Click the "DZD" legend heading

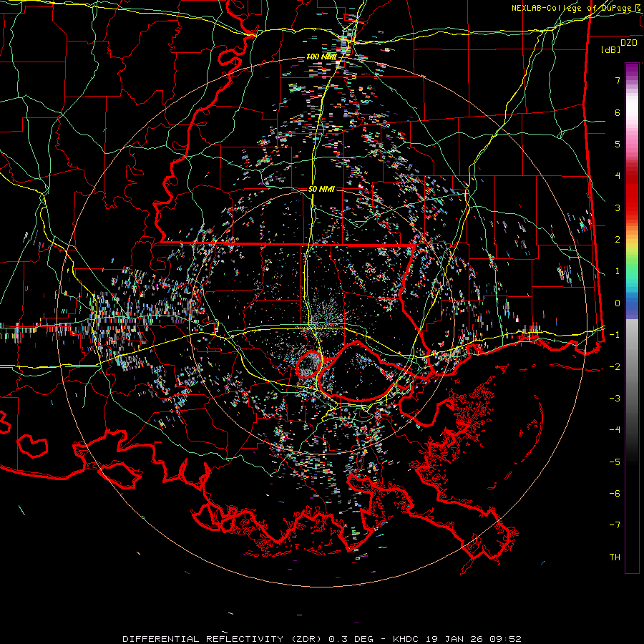click(x=628, y=43)
